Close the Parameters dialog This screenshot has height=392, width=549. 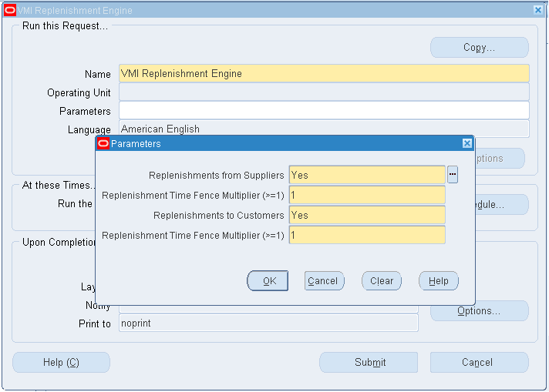[467, 143]
